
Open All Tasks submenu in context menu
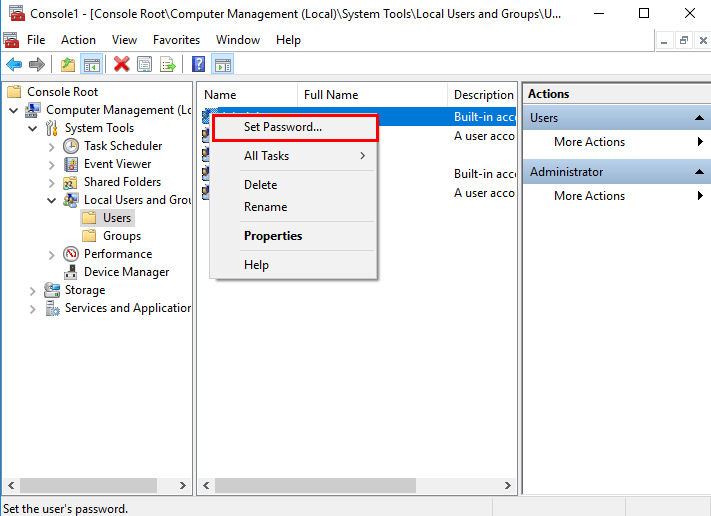coord(295,156)
